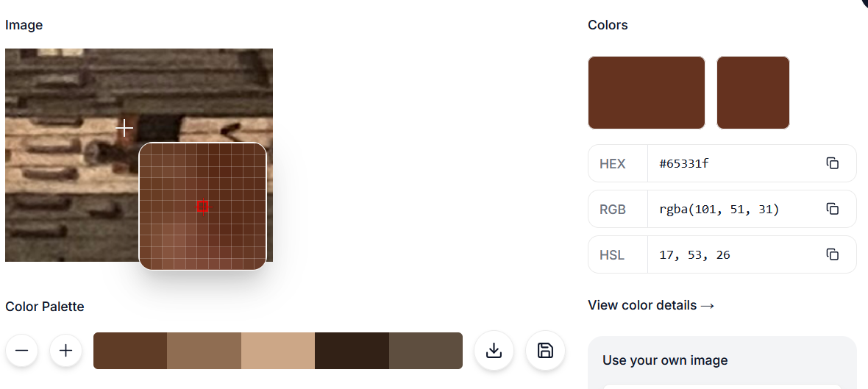Click the large selected color preview
868x389 pixels.
(647, 93)
